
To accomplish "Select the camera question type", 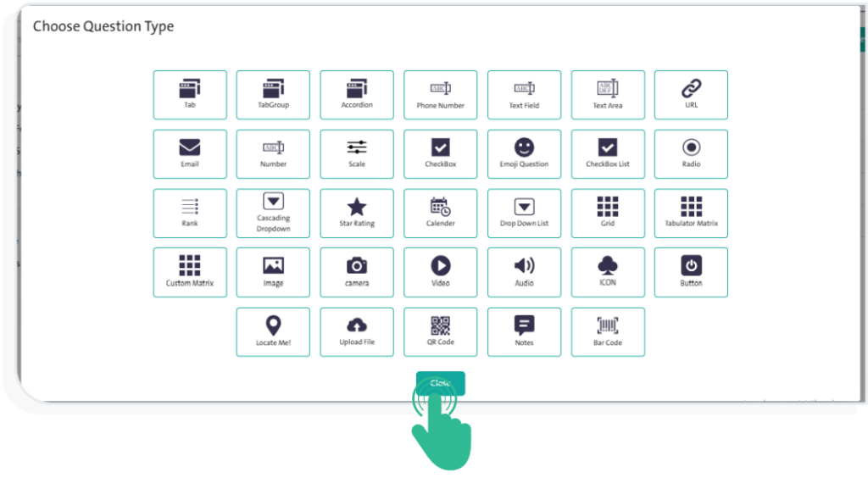I will (x=357, y=273).
